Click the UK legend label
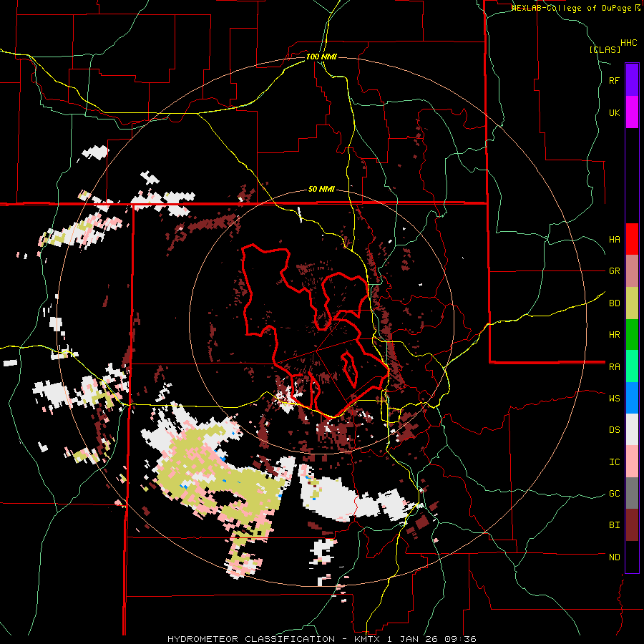 tap(614, 112)
